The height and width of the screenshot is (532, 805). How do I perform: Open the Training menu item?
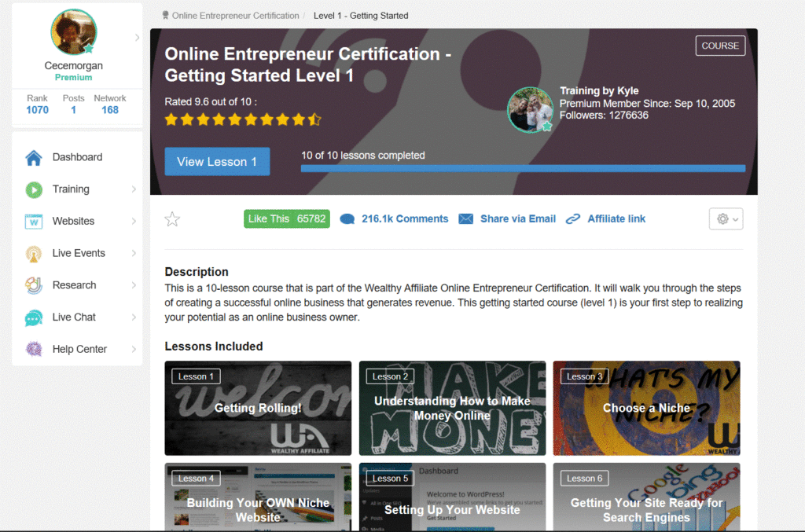[71, 189]
